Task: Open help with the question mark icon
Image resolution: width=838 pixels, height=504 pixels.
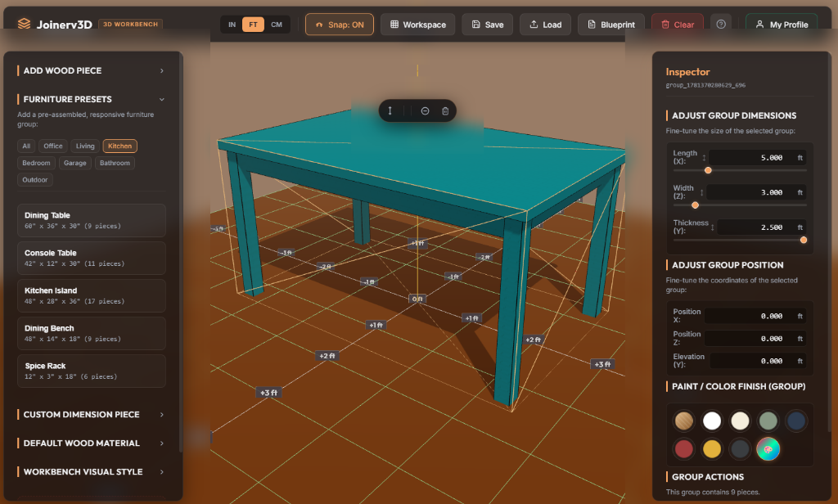Action: click(x=721, y=24)
